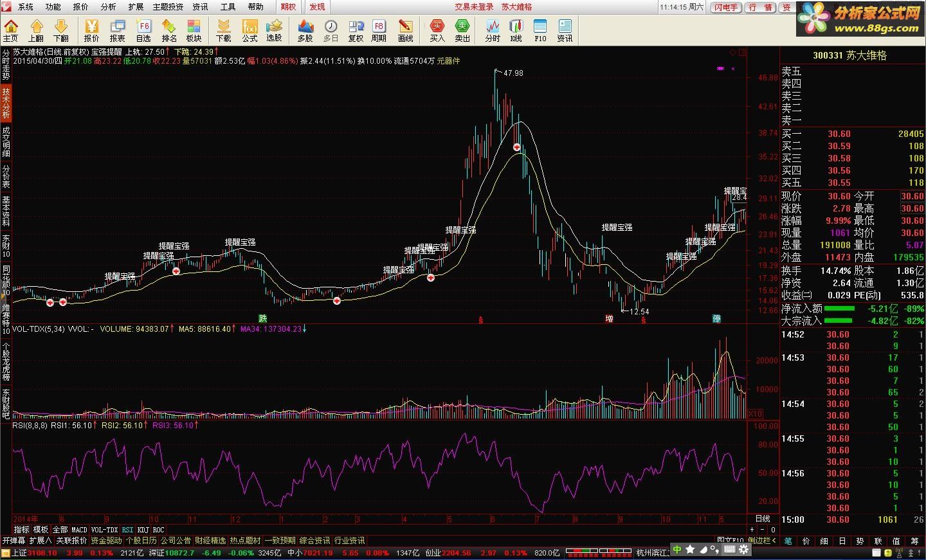Open the 公司公告 bottom tab
Image resolution: width=926 pixels, height=560 pixels.
tap(176, 541)
